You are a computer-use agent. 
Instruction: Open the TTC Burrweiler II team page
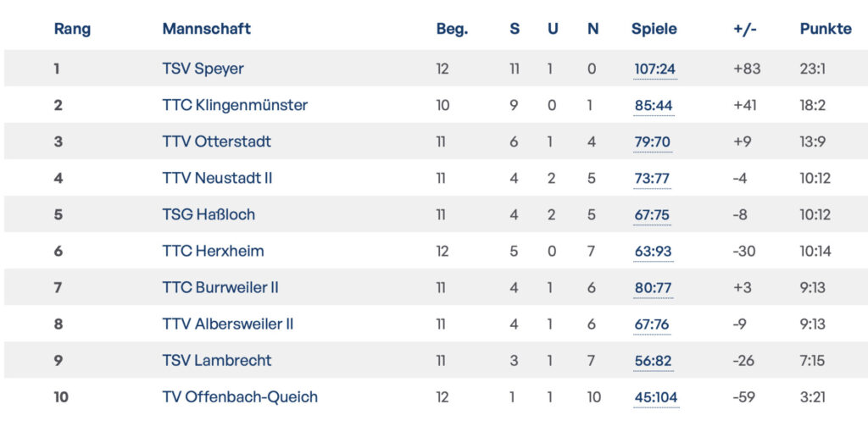(x=220, y=287)
